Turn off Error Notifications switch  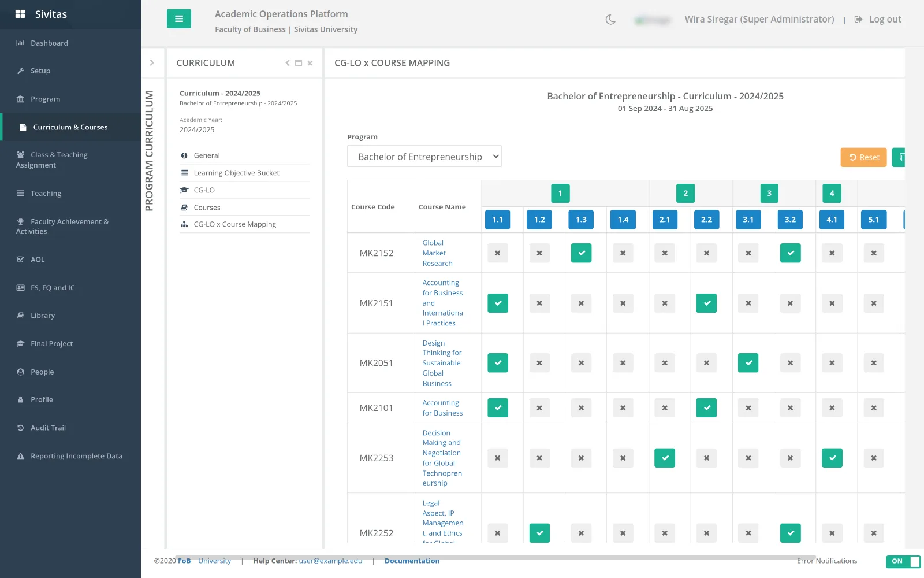tap(903, 561)
